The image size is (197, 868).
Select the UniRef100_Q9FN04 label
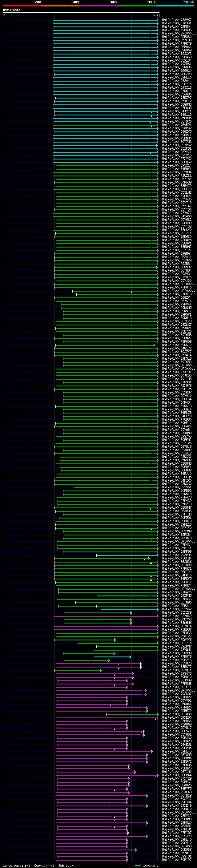click(177, 26)
